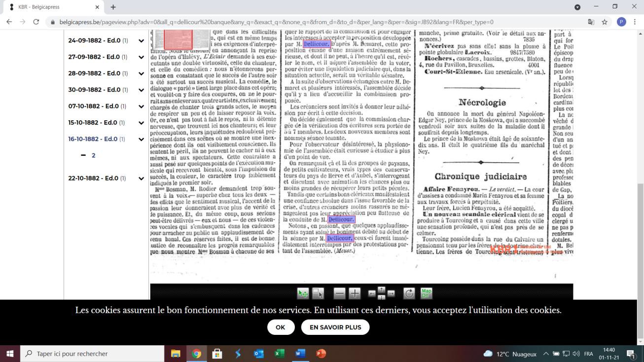
Task: Open a new browser tab
Action: click(x=113, y=7)
